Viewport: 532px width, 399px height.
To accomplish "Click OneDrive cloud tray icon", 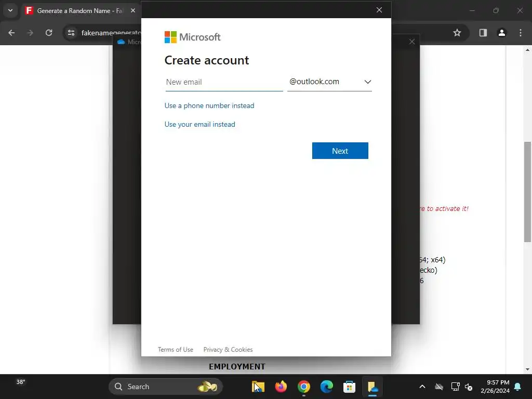I will [439, 387].
